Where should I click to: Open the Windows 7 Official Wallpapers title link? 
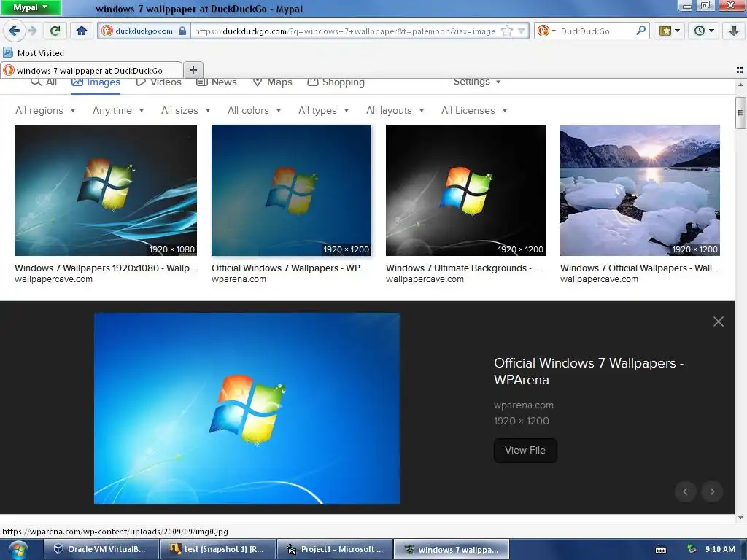pyautogui.click(x=640, y=268)
